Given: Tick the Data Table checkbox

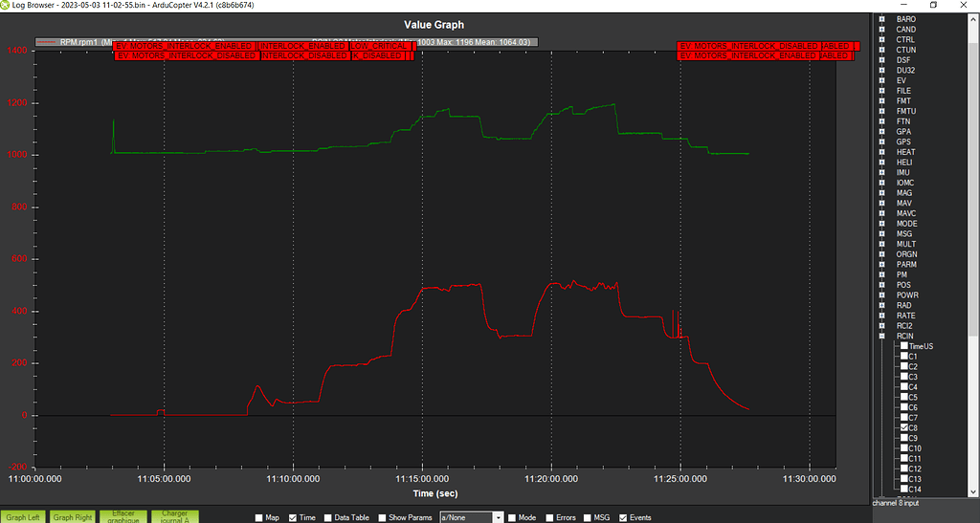Looking at the screenshot, I should [x=328, y=517].
